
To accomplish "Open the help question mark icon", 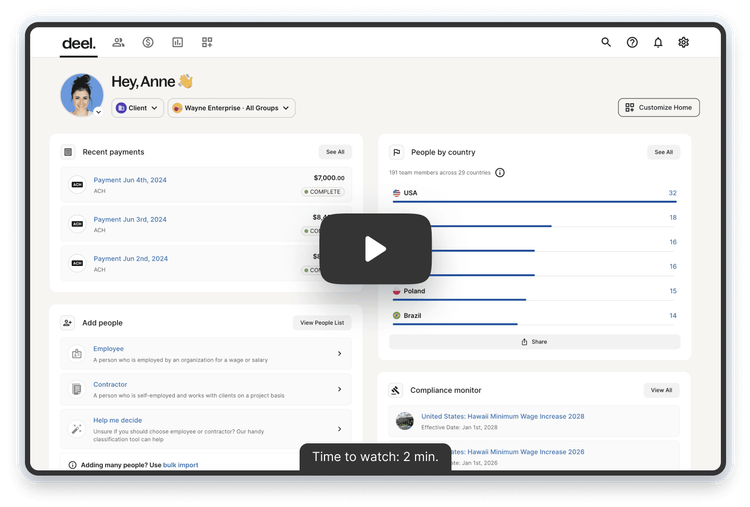I will [x=632, y=43].
